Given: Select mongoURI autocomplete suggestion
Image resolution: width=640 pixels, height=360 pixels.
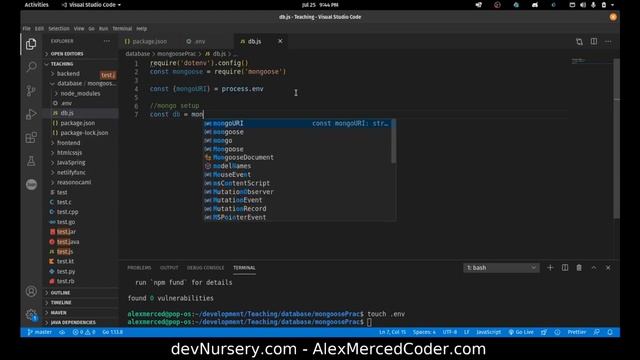Looking at the screenshot, I should click(297, 123).
